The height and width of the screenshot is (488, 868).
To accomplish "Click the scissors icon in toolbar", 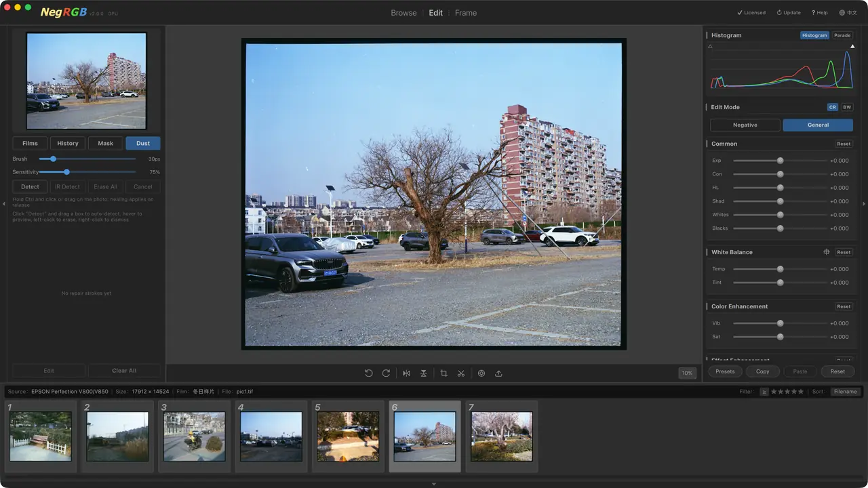I will 461,373.
